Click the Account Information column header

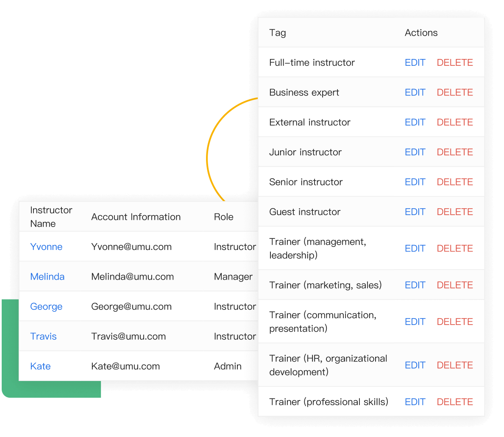coord(136,217)
